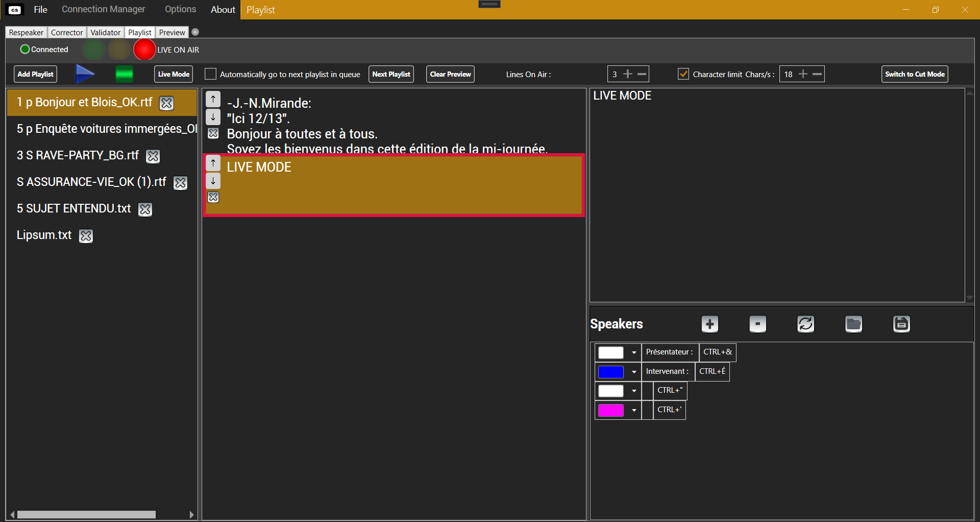Switch to the Respeaker tab
The image size is (980, 522).
(26, 32)
